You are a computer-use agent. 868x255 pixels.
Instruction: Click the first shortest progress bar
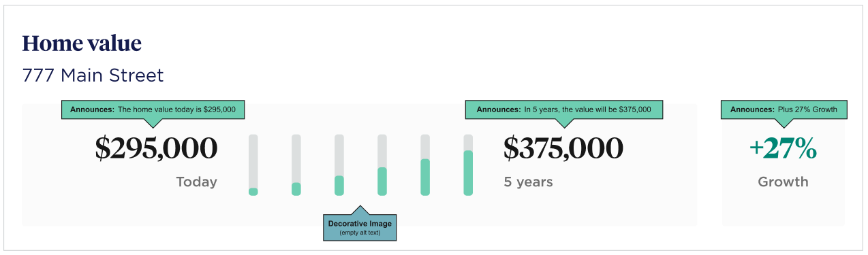pos(253,165)
